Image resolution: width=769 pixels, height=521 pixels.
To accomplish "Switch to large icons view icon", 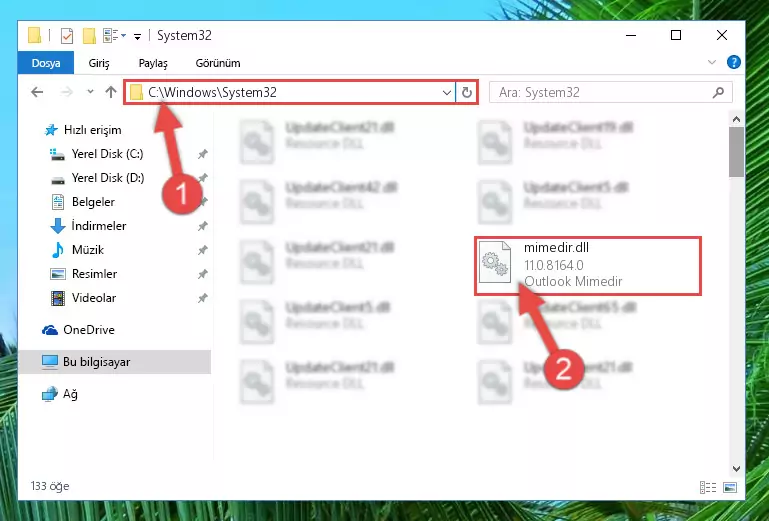I will coord(730,487).
